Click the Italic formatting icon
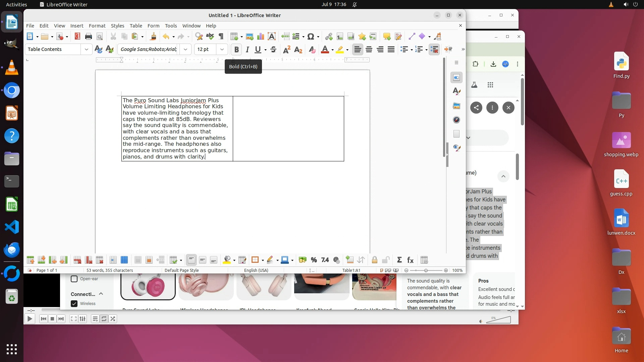Image resolution: width=644 pixels, height=362 pixels. (x=248, y=50)
